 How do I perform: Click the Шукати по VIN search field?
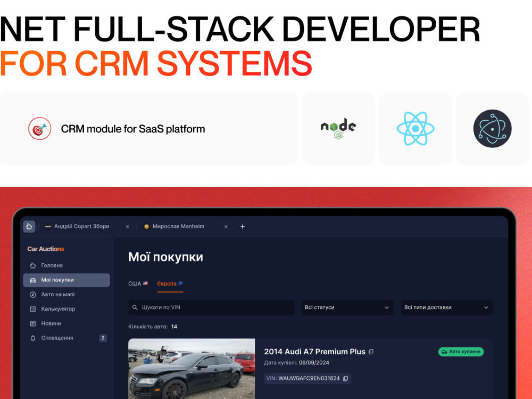(x=211, y=307)
